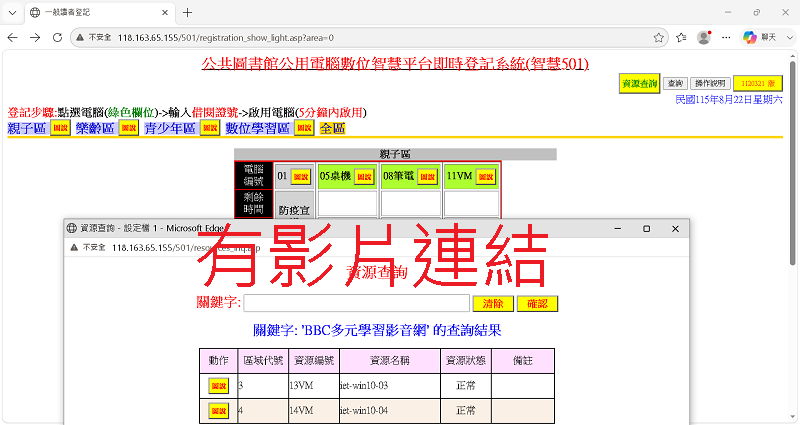
Task: Switch to the 青少年區 area
Action: pyautogui.click(x=170, y=129)
